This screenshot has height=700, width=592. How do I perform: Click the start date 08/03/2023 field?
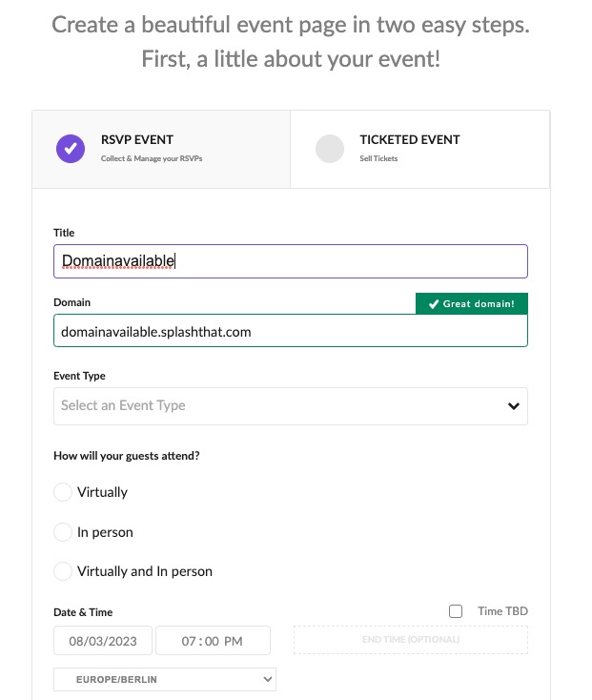pyautogui.click(x=103, y=641)
